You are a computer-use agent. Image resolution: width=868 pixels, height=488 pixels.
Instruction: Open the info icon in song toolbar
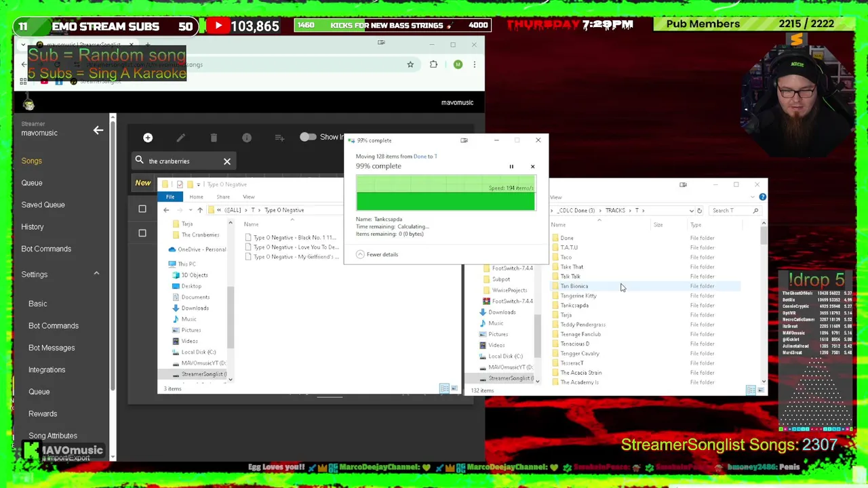[247, 138]
